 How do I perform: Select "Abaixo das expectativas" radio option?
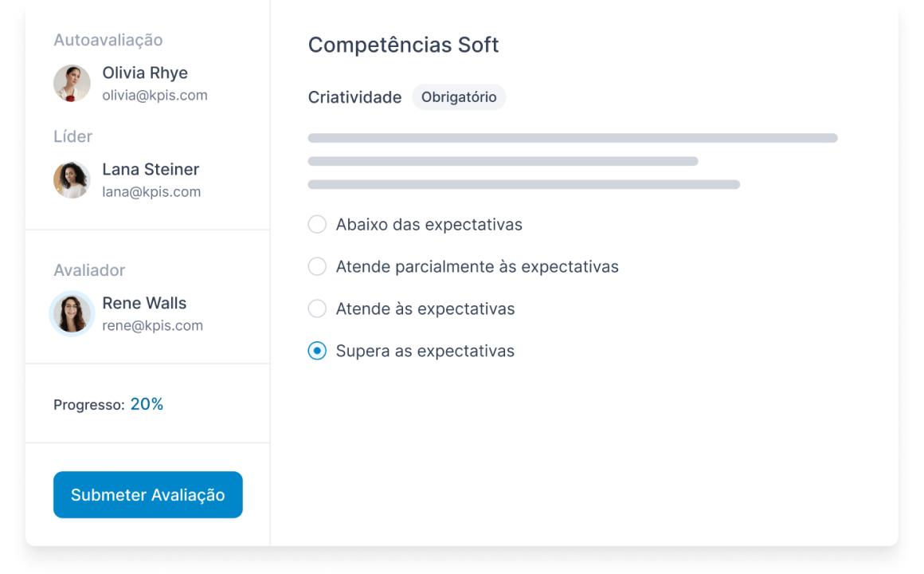(317, 224)
